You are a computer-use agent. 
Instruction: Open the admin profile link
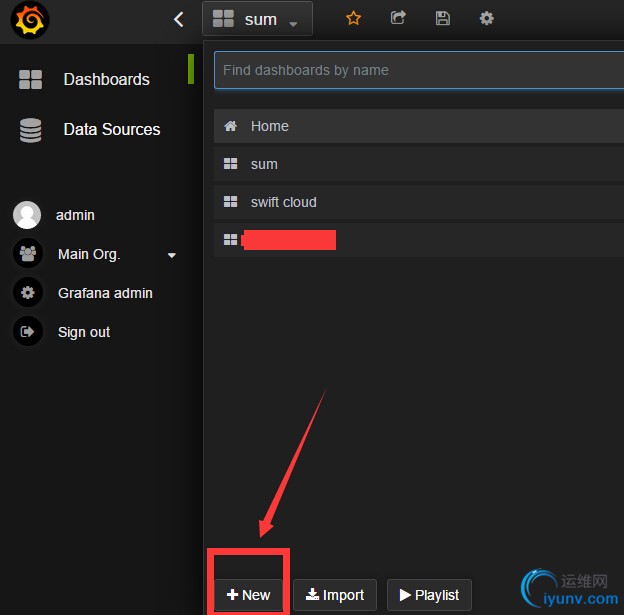pyautogui.click(x=75, y=215)
